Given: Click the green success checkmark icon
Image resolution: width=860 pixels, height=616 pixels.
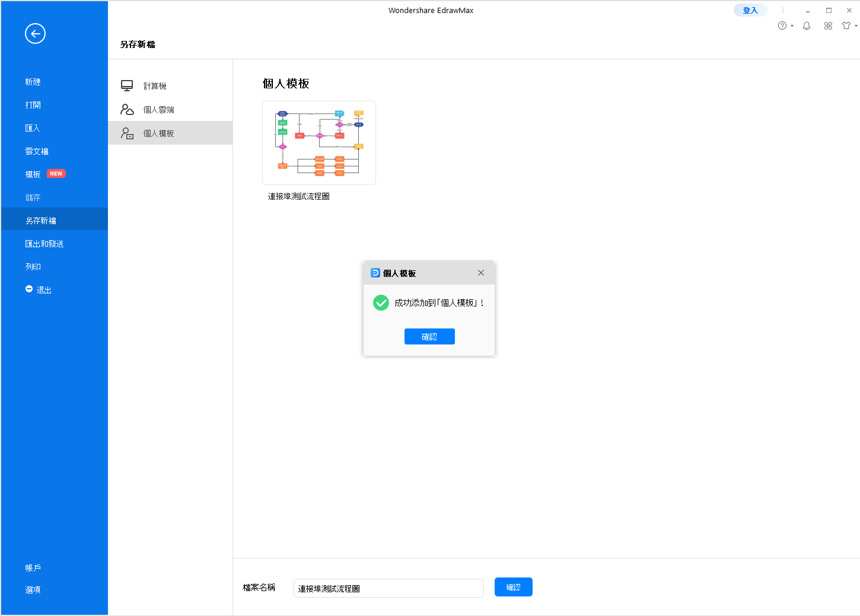Looking at the screenshot, I should [x=381, y=302].
